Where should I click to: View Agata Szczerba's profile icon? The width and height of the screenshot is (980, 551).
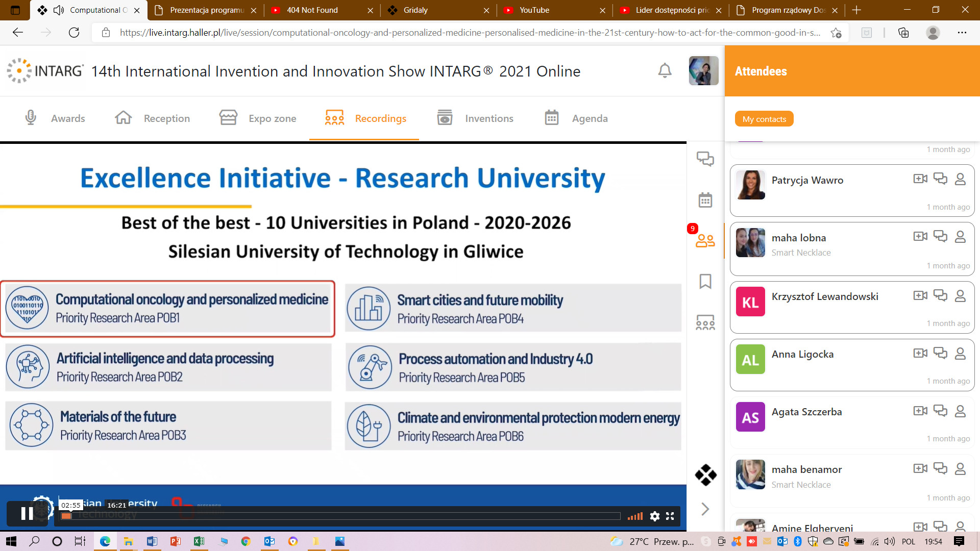960,411
